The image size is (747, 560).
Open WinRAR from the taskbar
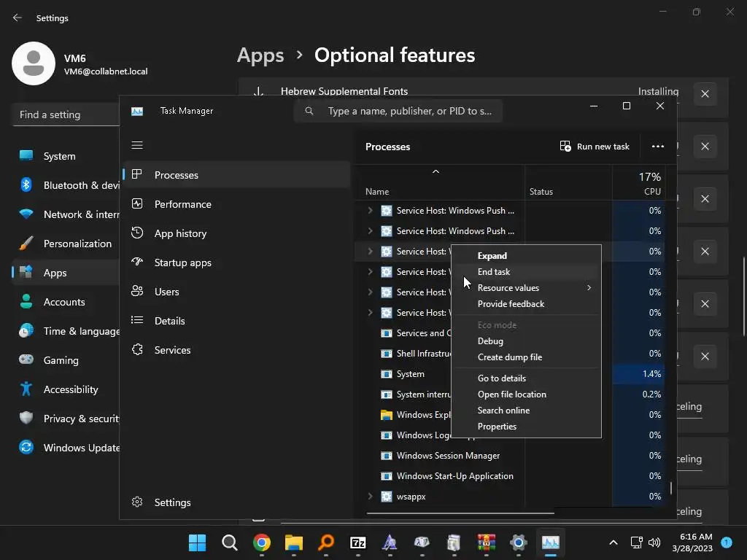tap(486, 542)
